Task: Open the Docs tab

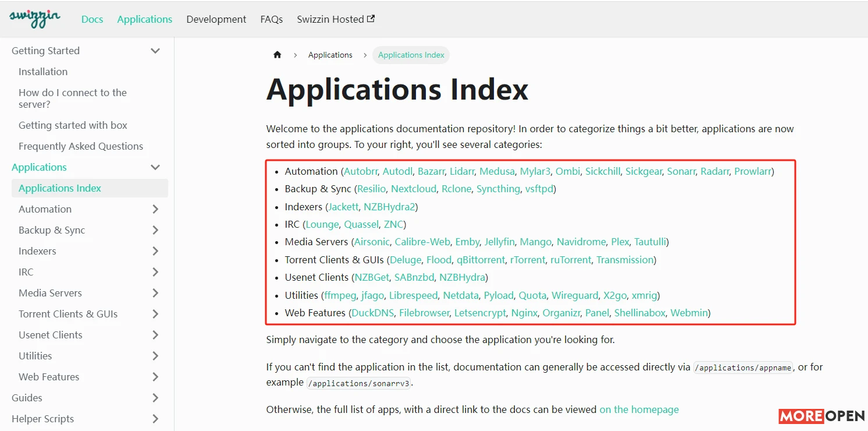Action: [92, 19]
